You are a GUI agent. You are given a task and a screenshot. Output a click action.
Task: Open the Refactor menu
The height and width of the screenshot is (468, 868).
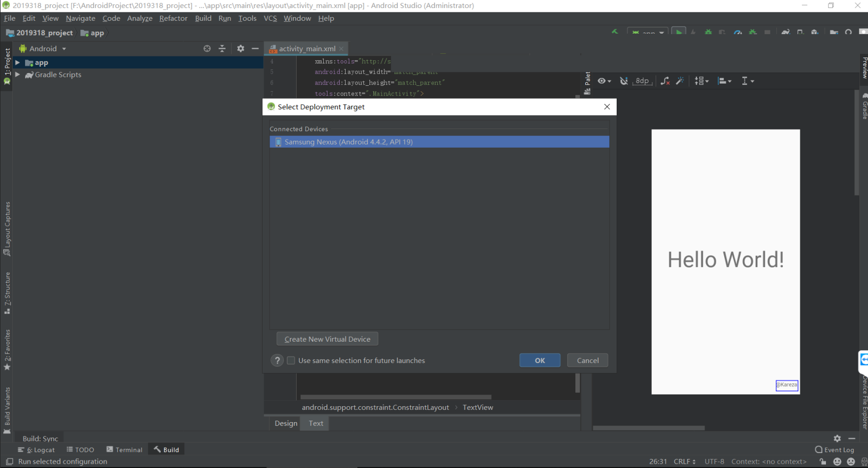click(174, 18)
